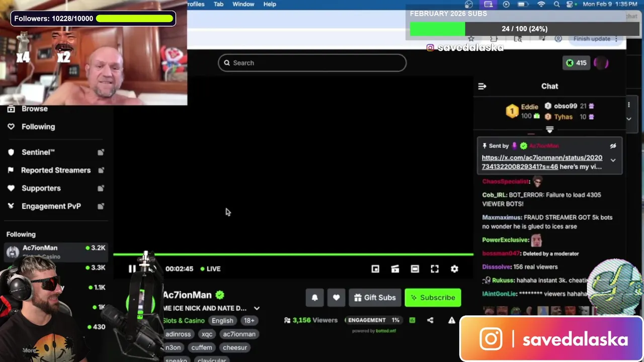
Task: Open the Help menu in the menu bar
Action: [270, 4]
